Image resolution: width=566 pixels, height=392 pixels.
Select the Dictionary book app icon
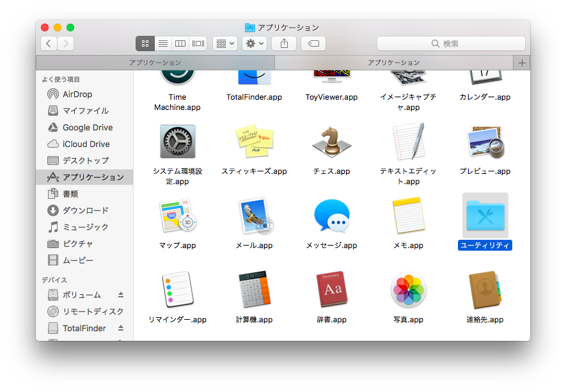coord(331,289)
